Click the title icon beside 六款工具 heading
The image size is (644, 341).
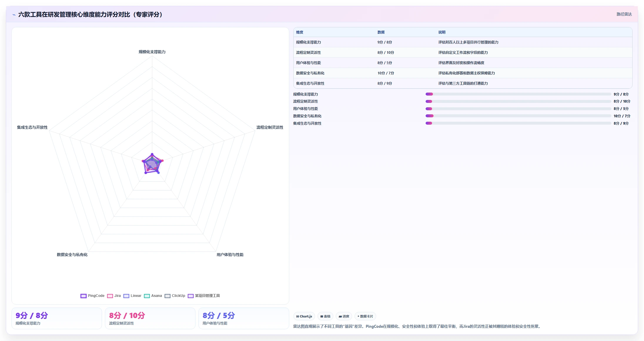(14, 15)
